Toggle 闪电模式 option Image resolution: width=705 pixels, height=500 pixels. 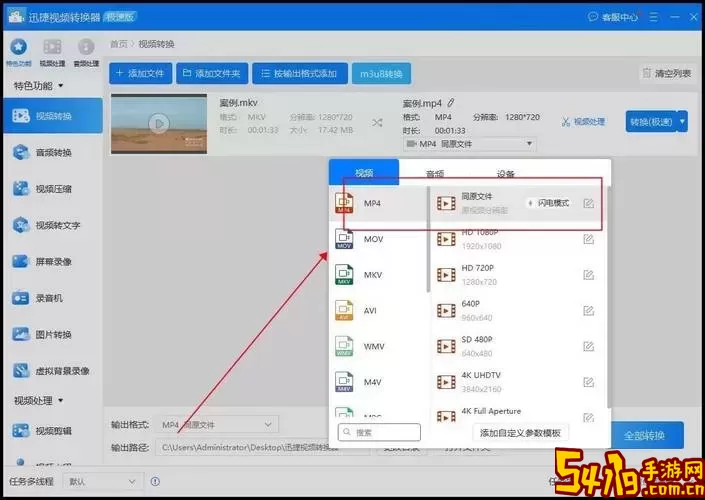pyautogui.click(x=549, y=203)
